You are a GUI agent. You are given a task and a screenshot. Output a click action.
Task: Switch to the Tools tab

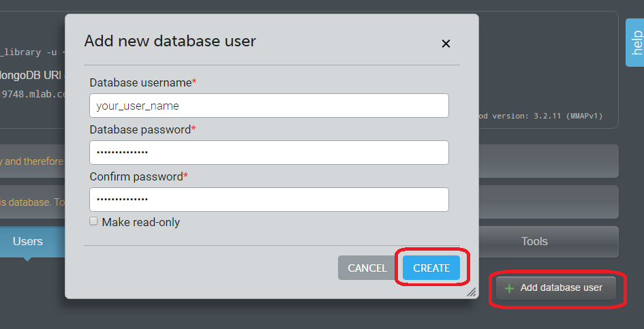[534, 241]
